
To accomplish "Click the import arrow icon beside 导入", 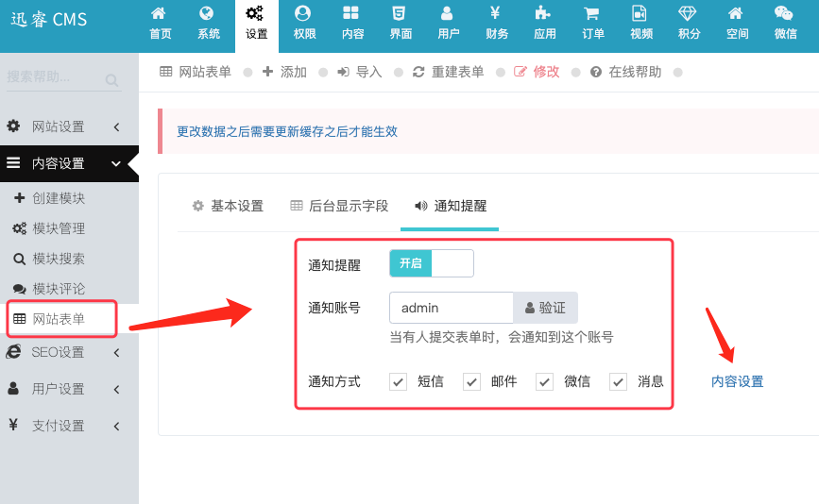I will (x=343, y=72).
